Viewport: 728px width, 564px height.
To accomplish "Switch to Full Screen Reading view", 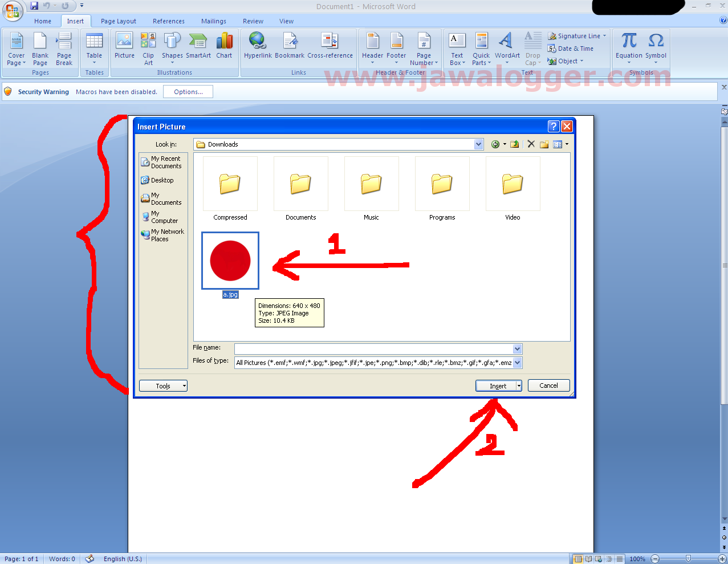I will [588, 559].
